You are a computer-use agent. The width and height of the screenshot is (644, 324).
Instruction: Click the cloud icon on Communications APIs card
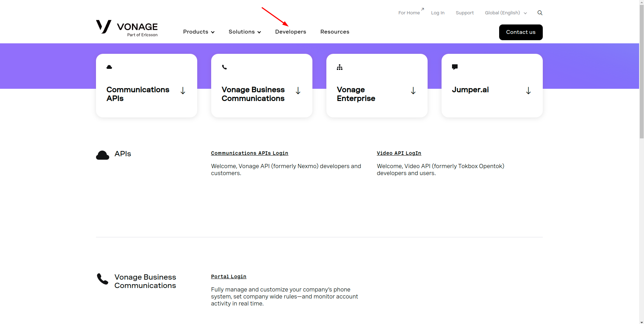109,67
